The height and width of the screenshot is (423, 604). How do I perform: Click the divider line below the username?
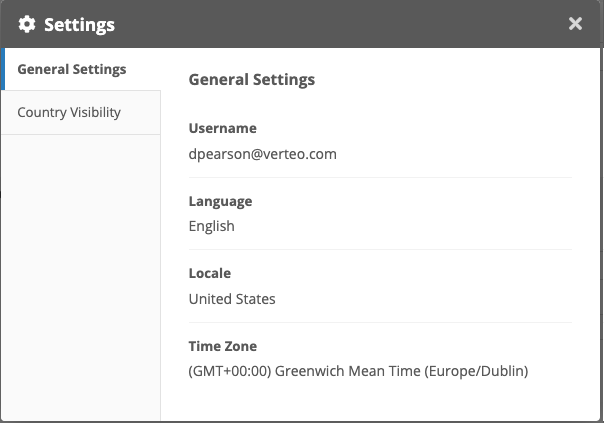380,177
